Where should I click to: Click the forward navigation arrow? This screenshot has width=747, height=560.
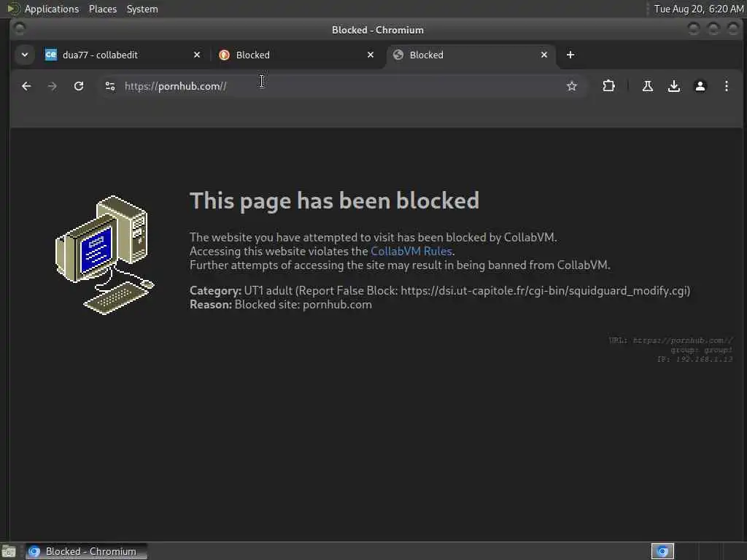click(x=53, y=86)
